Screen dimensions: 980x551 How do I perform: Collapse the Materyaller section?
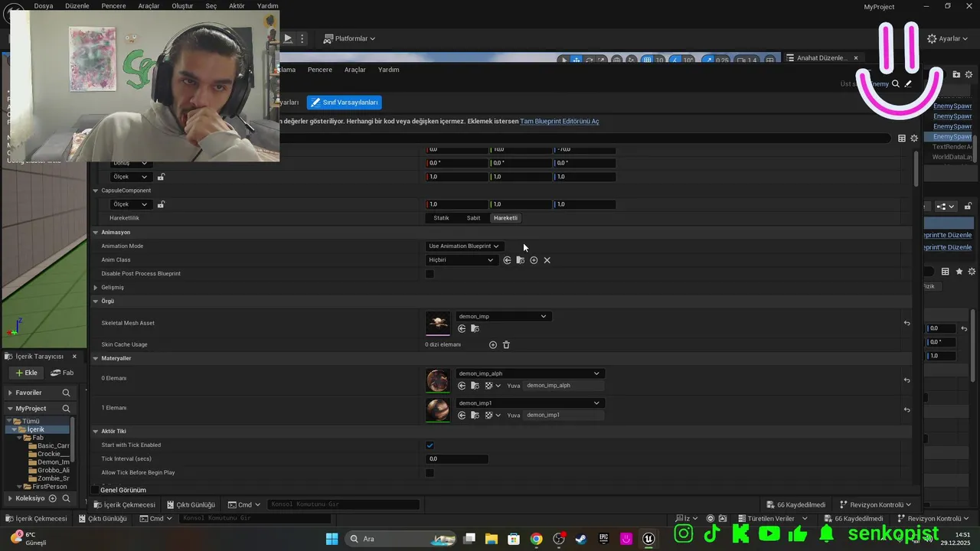[x=96, y=358]
